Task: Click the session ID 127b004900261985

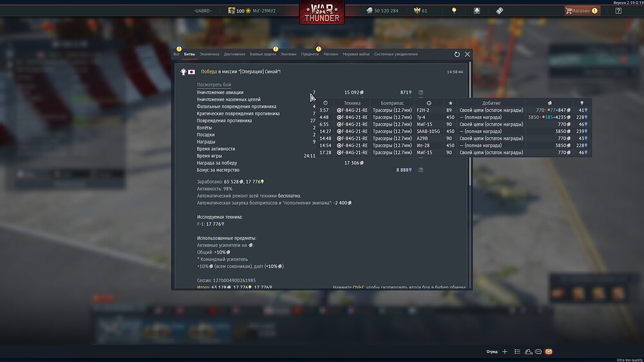Action: [234, 280]
